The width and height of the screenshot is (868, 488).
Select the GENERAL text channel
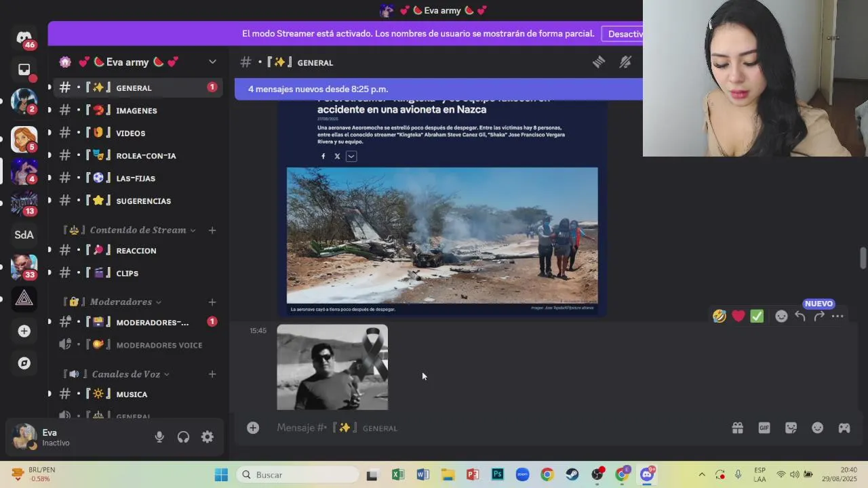(x=138, y=87)
